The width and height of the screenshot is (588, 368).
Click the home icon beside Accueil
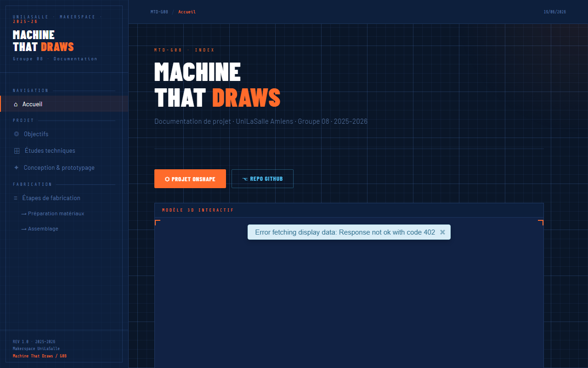coord(16,104)
